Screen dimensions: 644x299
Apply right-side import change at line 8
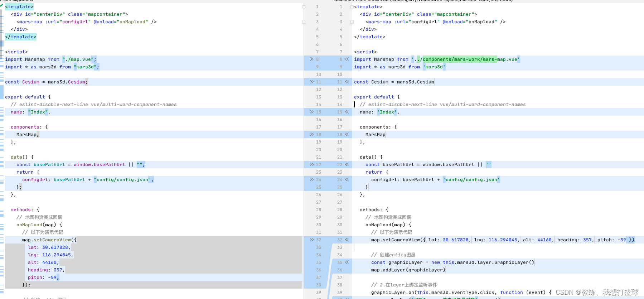pyautogui.click(x=347, y=59)
